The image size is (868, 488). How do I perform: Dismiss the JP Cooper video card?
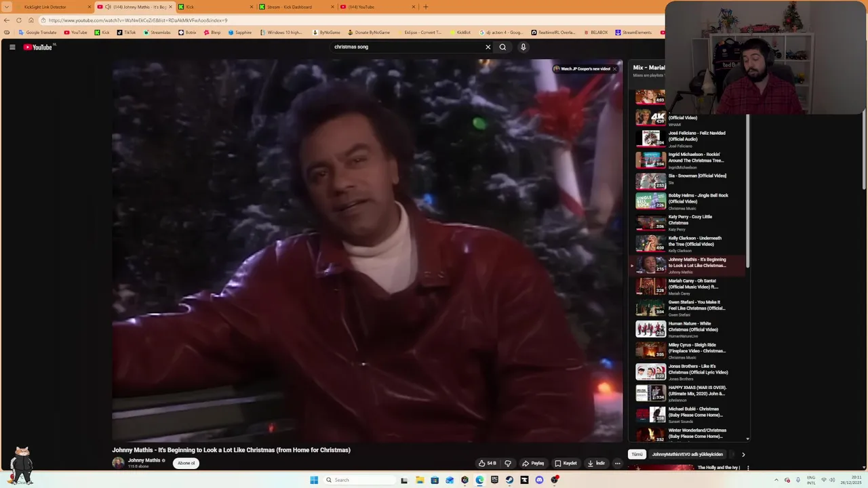[614, 68]
